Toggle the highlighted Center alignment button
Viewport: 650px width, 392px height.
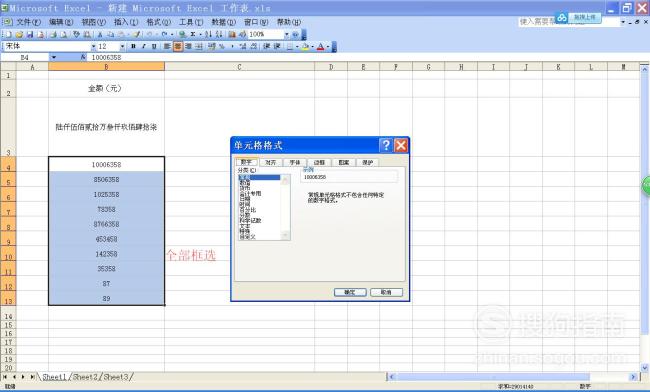coord(178,46)
